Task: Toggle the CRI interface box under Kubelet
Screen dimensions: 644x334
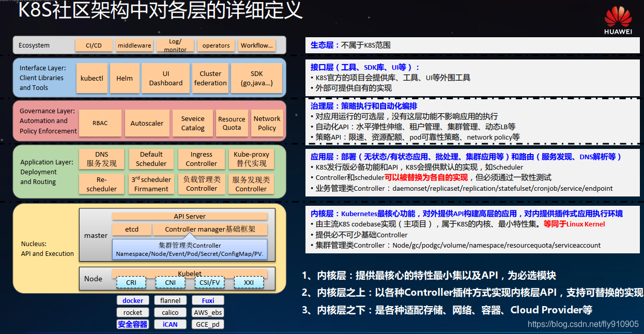Action: click(131, 282)
